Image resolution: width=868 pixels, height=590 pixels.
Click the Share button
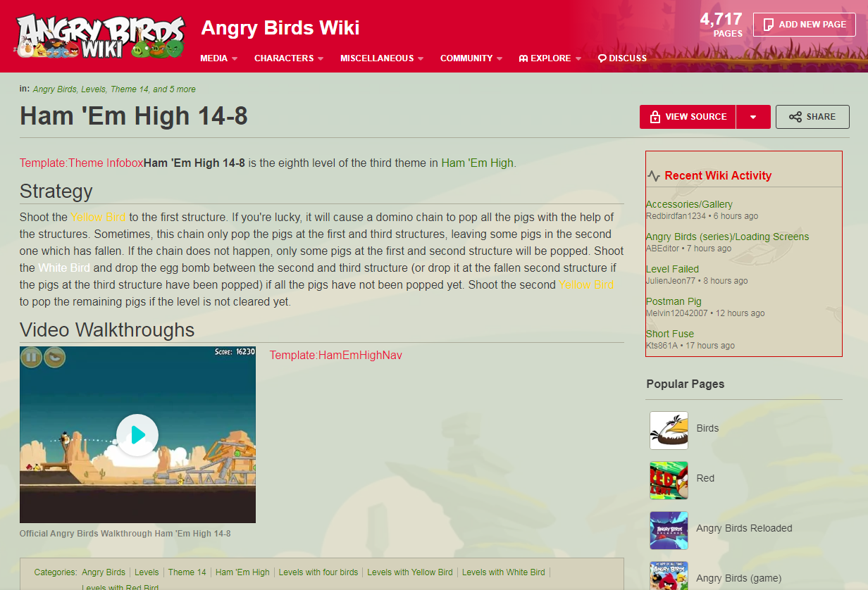pyautogui.click(x=812, y=117)
